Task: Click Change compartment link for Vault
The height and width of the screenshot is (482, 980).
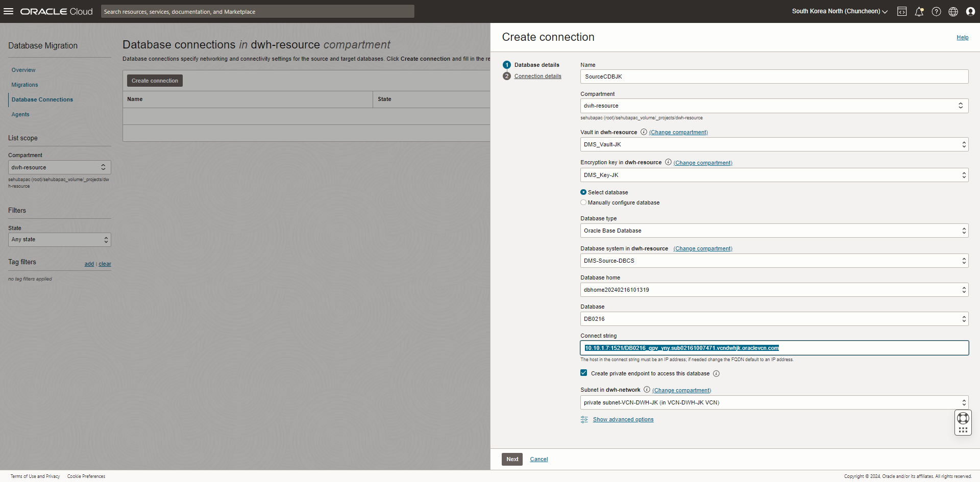Action: point(678,132)
